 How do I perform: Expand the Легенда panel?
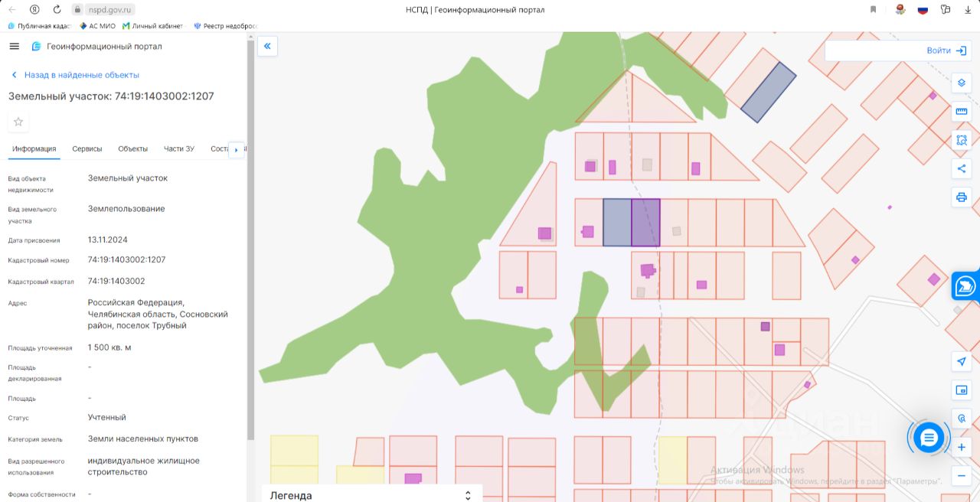[x=468, y=495]
